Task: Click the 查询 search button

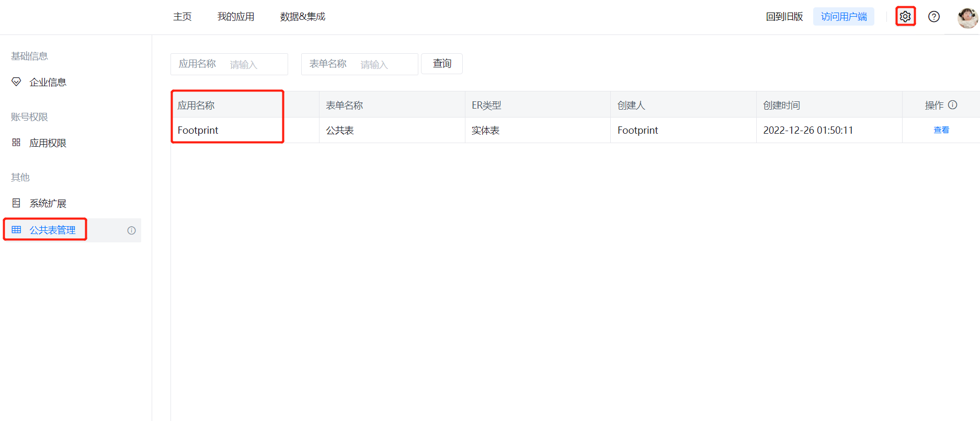Action: click(442, 64)
